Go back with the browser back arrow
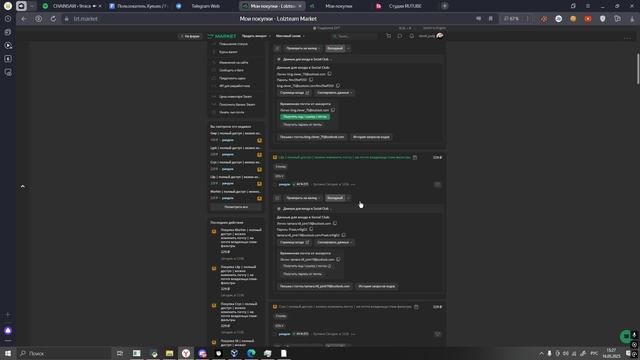 click(24, 19)
